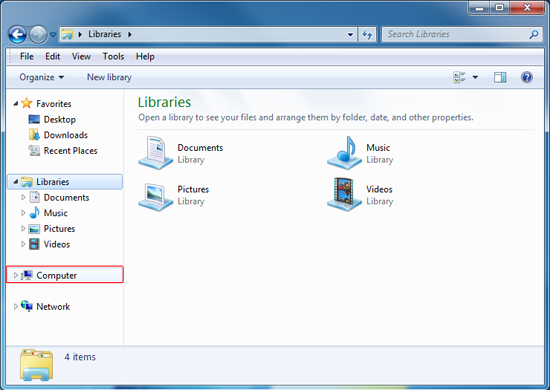550x390 pixels.
Task: Click the Favorites star icon
Action: [27, 103]
